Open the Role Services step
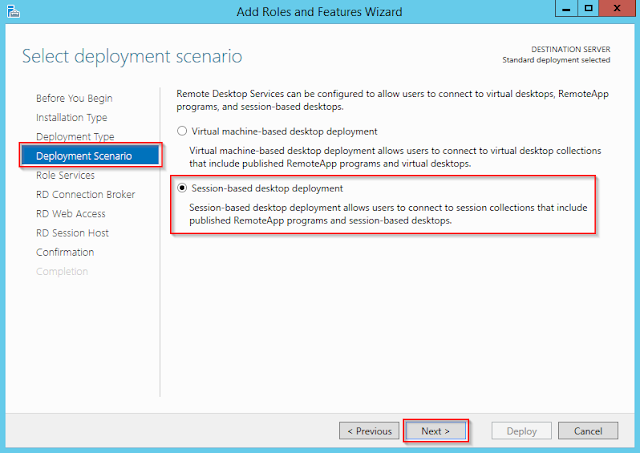Image resolution: width=640 pixels, height=453 pixels. [66, 175]
